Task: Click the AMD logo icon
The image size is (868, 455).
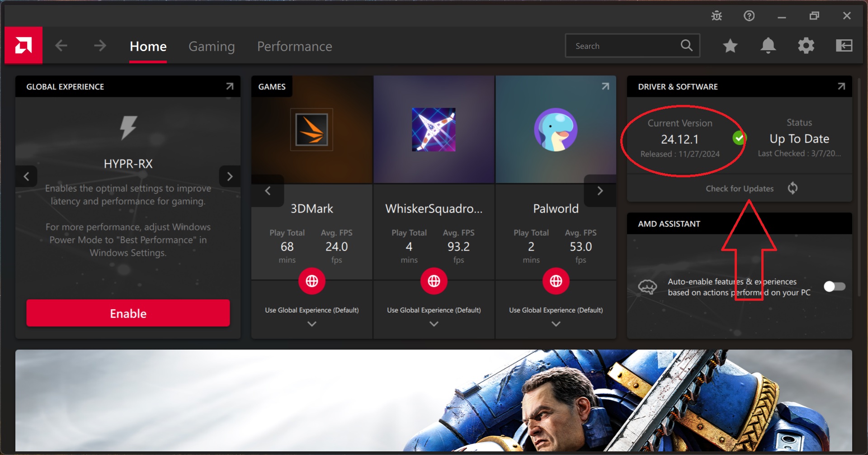Action: point(24,46)
